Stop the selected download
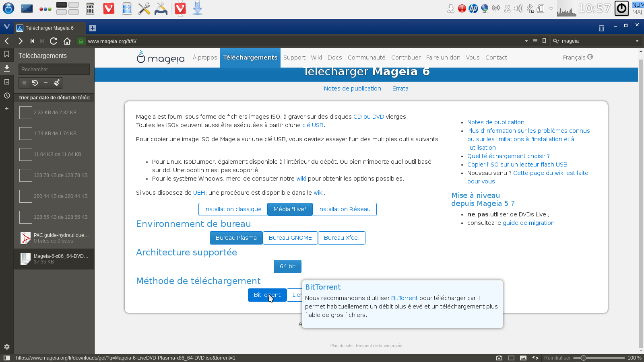Screen dimensions: 644x362 (x=24, y=83)
